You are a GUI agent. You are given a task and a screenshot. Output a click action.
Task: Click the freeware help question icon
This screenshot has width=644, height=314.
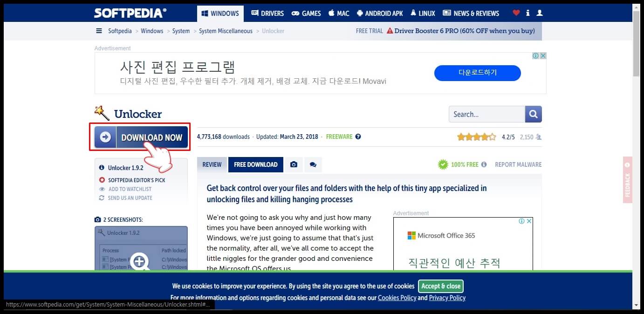click(x=358, y=137)
